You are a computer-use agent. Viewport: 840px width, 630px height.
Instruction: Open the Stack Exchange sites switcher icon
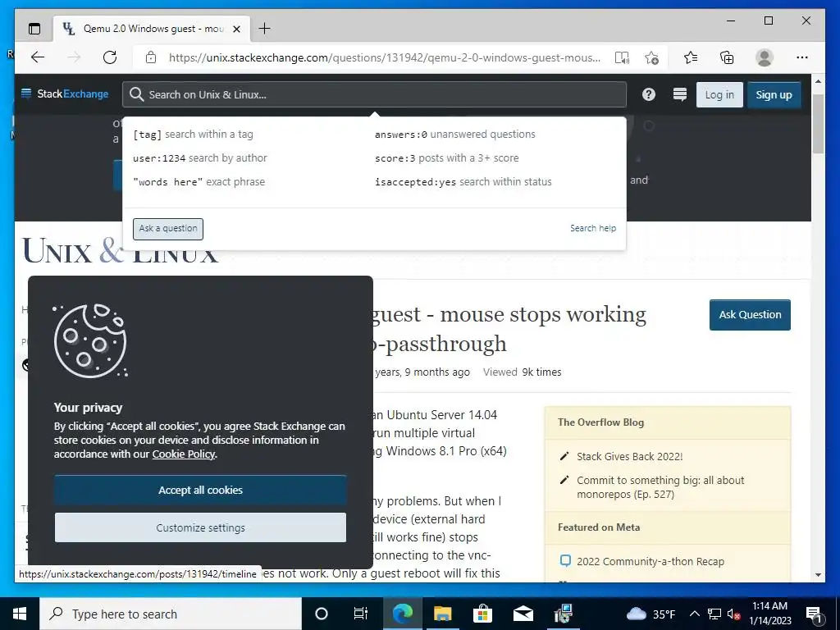[680, 95]
